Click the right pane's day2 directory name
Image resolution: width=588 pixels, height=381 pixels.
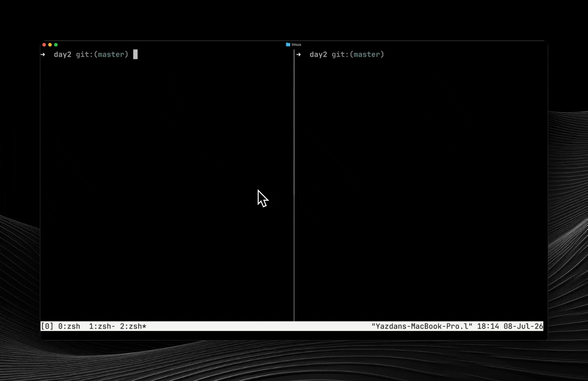tap(318, 55)
